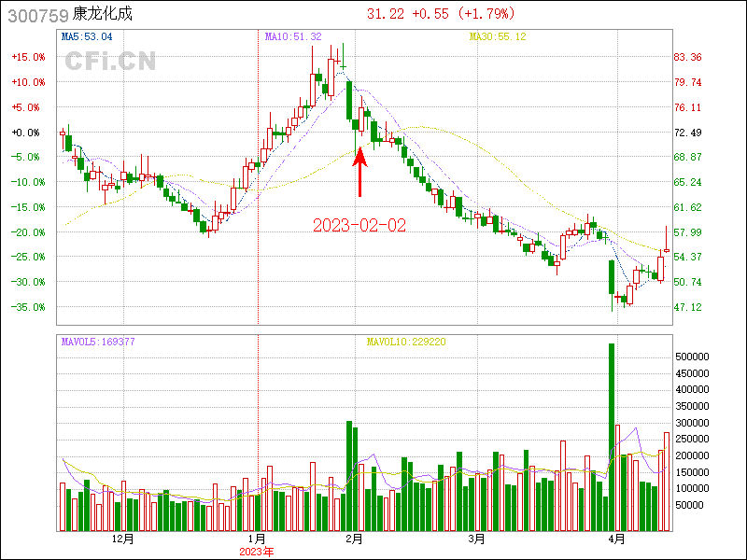Click the MA10:51.32 indicator label
747x560 pixels.
click(x=293, y=37)
